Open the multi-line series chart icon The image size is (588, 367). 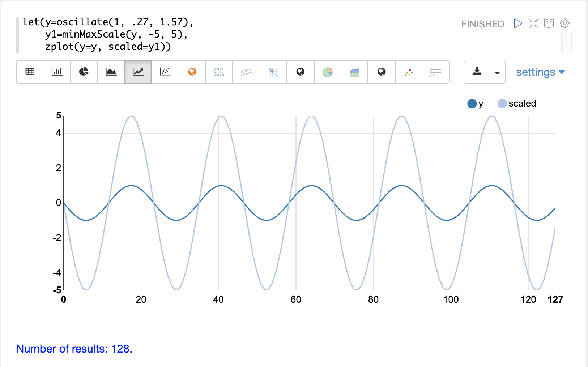tap(246, 72)
